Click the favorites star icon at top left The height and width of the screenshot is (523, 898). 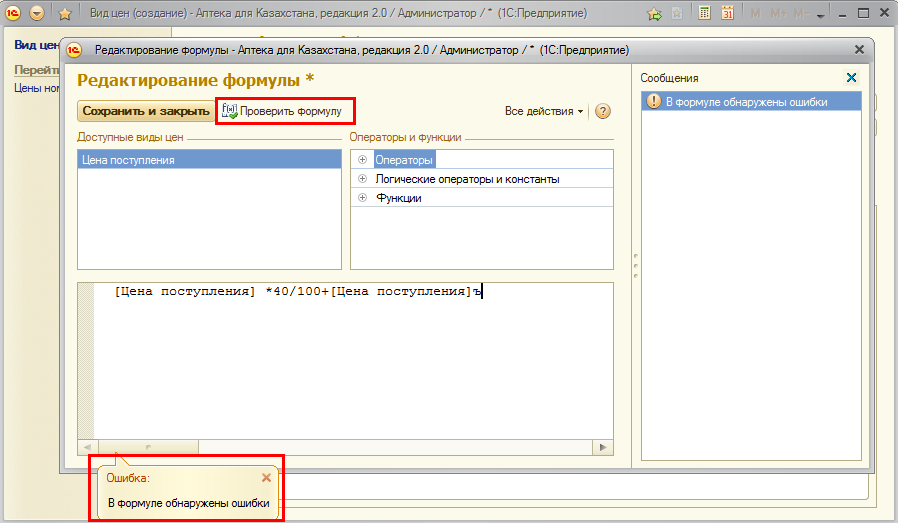pyautogui.click(x=65, y=14)
